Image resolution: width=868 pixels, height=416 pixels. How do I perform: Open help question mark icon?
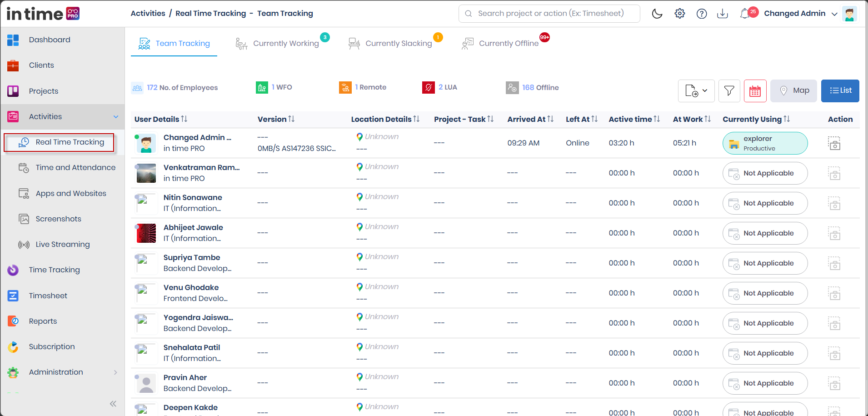702,14
